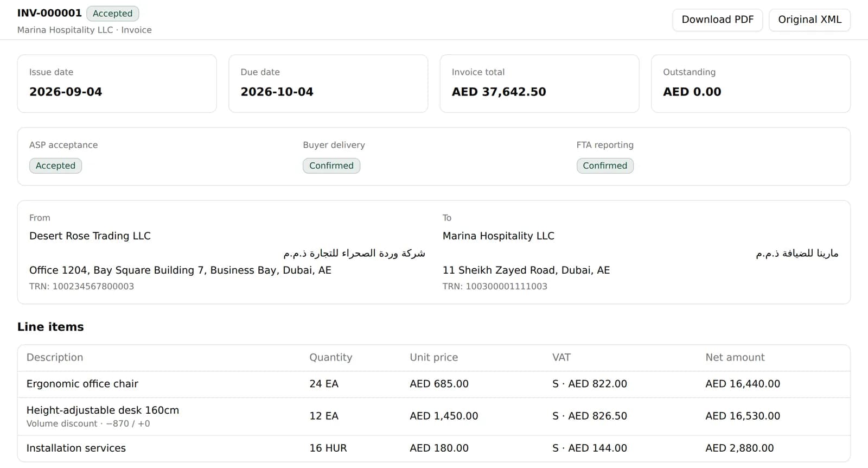Click the Download PDF button
This screenshot has width=868, height=468.
(x=717, y=20)
